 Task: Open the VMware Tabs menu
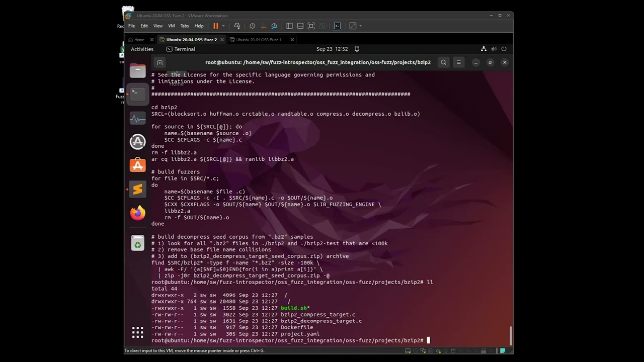[185, 26]
